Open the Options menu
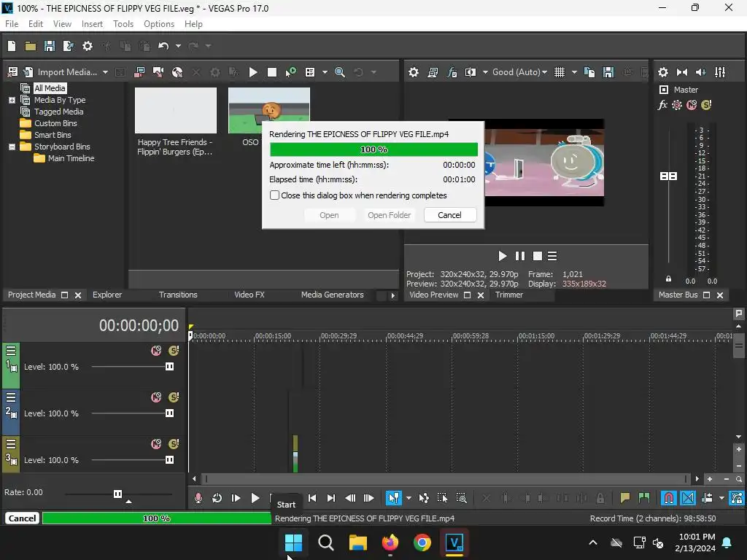 (x=158, y=24)
